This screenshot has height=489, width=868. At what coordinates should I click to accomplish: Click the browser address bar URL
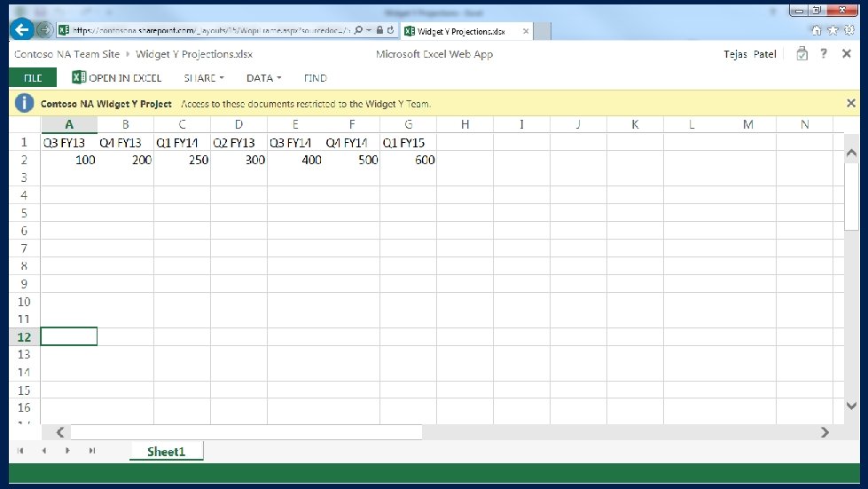click(212, 30)
